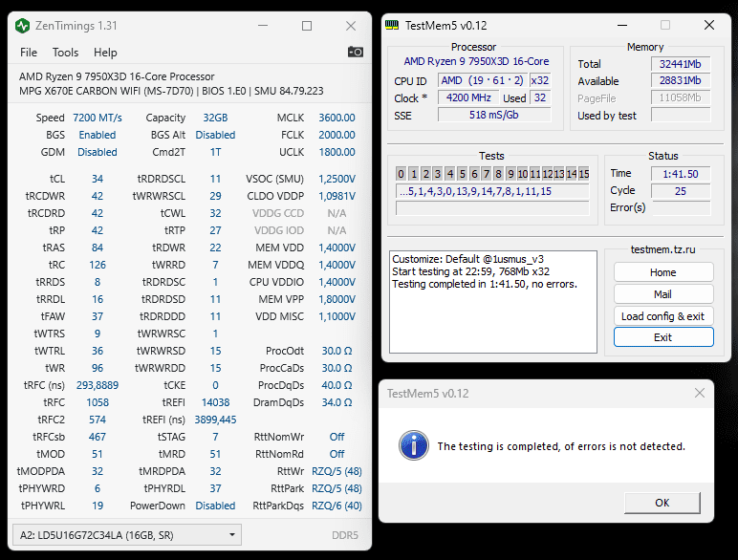Click the tREFI value 14038

215,403
